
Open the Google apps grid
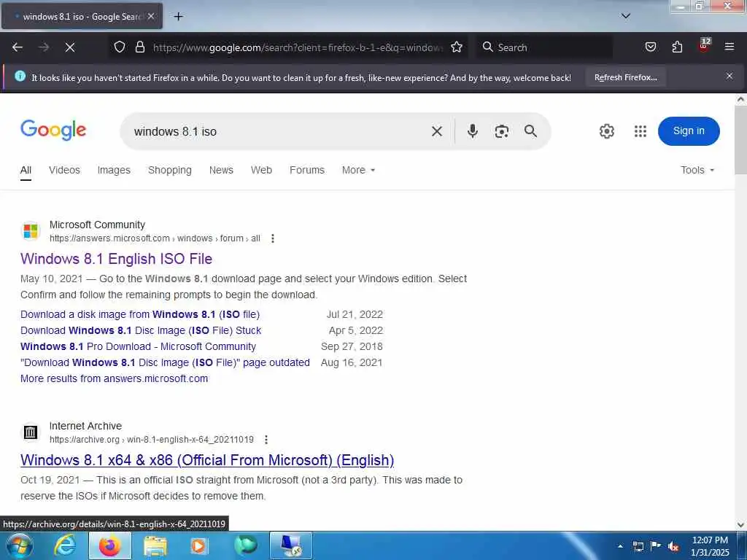tap(640, 131)
